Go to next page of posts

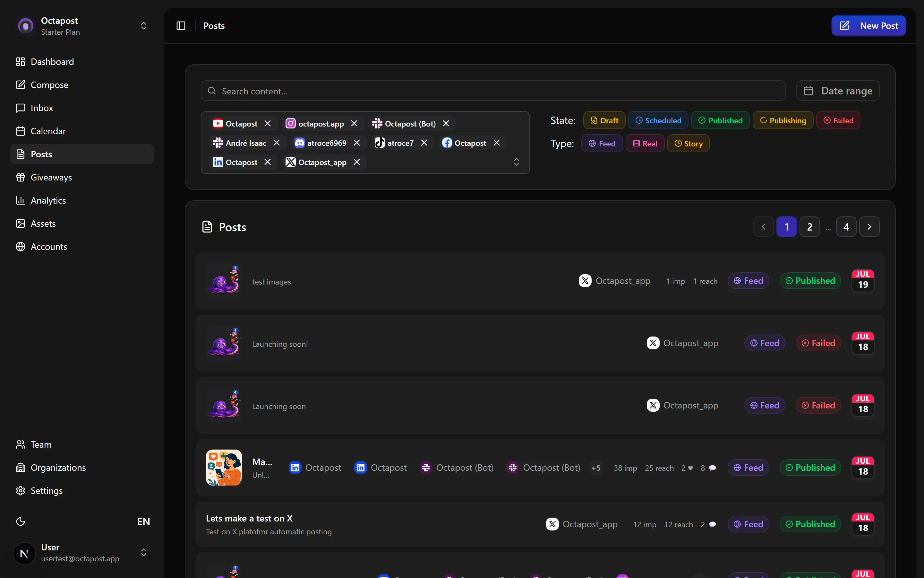869,227
